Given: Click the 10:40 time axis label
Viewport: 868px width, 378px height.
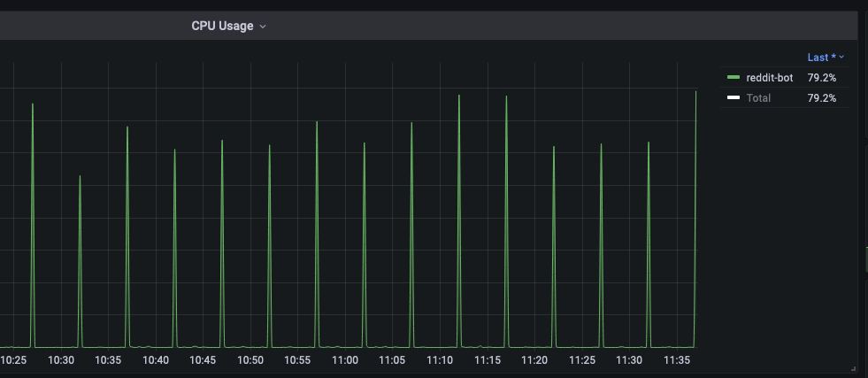Looking at the screenshot, I should pos(156,360).
